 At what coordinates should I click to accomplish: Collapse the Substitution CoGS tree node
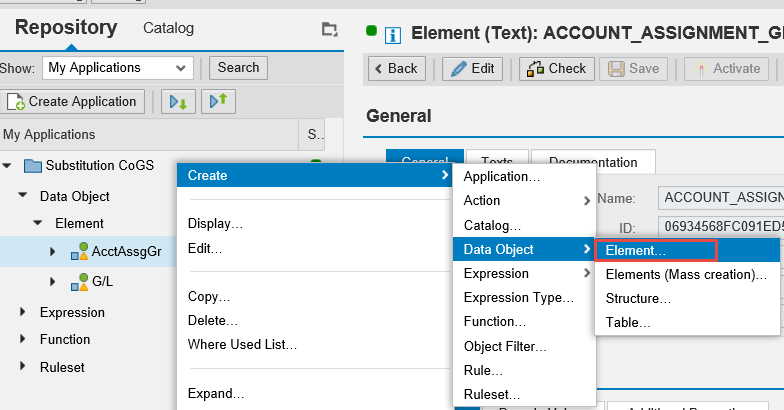coord(8,165)
